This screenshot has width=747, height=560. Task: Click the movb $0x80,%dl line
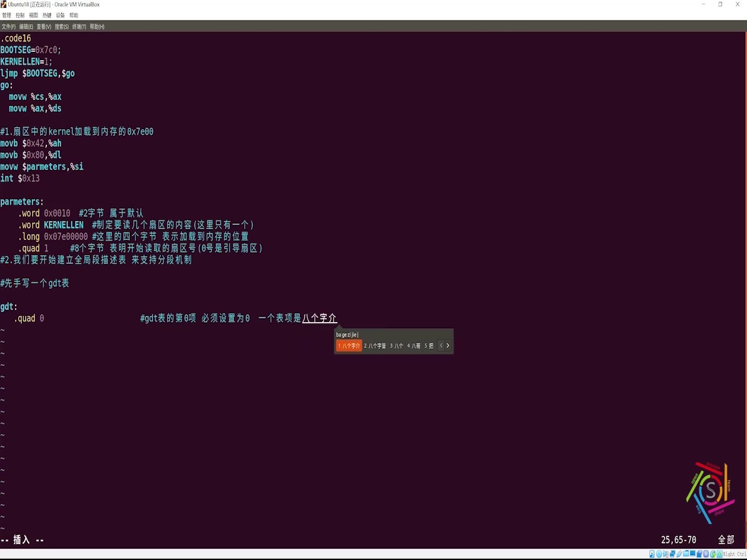tap(31, 155)
